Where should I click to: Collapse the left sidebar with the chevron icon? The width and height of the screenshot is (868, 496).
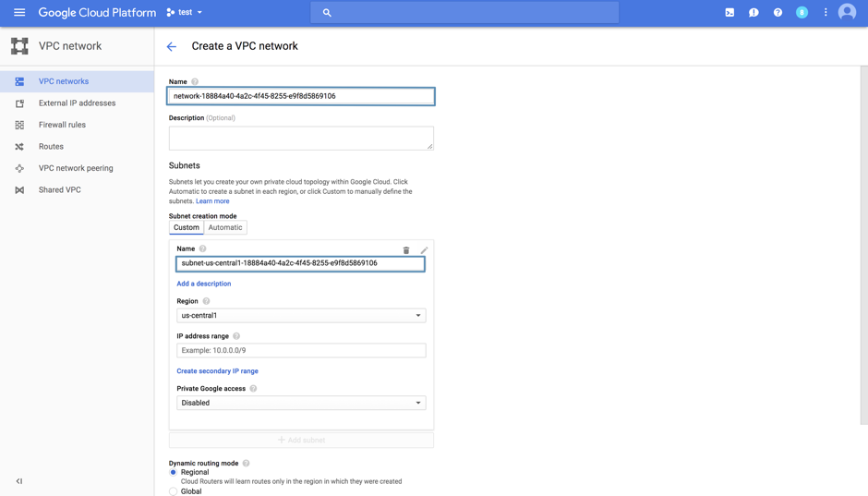(x=19, y=481)
